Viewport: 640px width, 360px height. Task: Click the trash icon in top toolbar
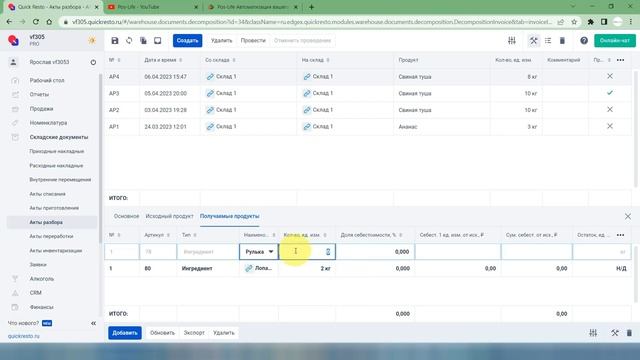click(562, 40)
